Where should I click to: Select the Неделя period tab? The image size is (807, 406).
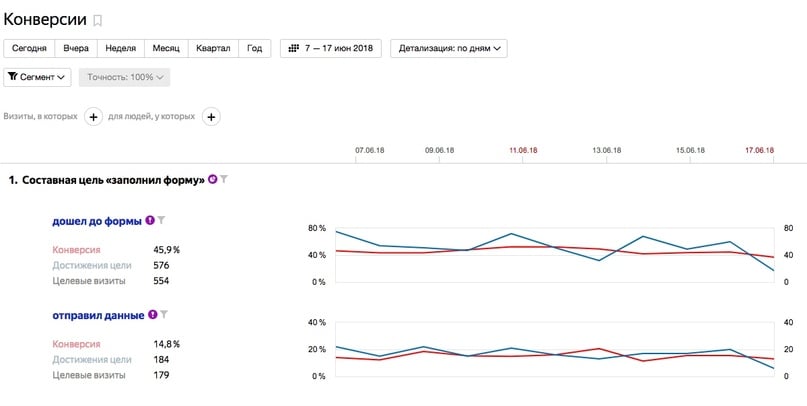click(121, 48)
